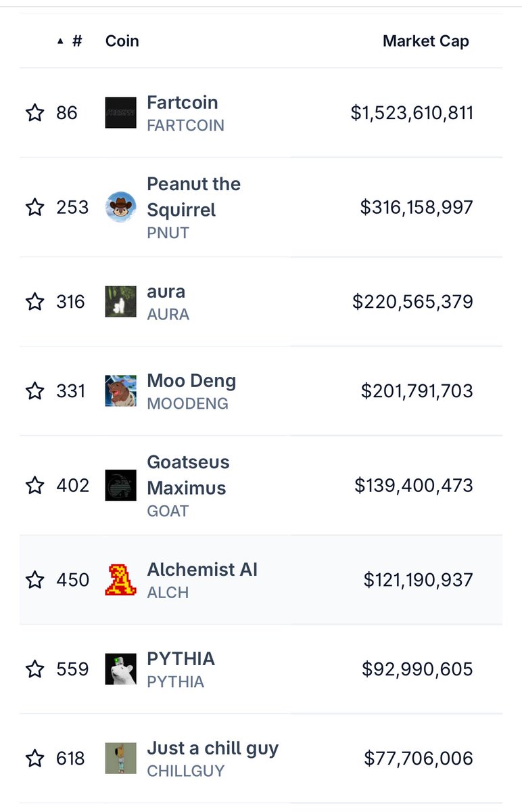Toggle the star next to PYTHIA row
Viewport: 522px width, 812px height.
[34, 669]
